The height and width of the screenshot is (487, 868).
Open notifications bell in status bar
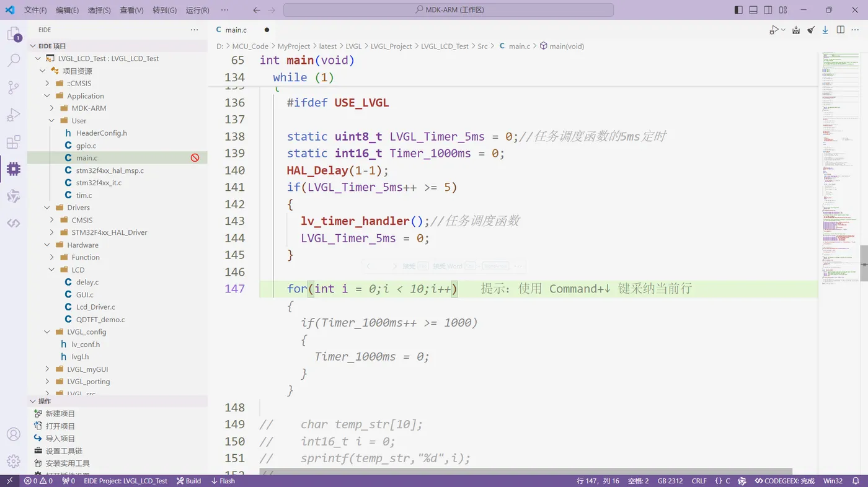coord(856,481)
